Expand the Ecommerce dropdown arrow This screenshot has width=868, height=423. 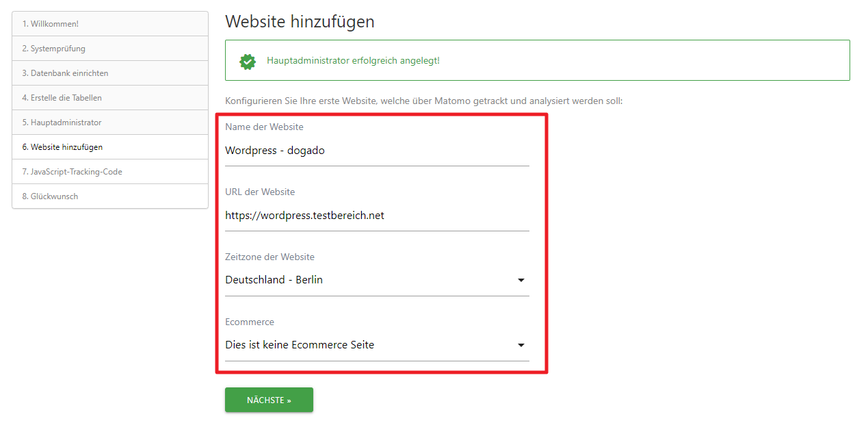tap(521, 346)
